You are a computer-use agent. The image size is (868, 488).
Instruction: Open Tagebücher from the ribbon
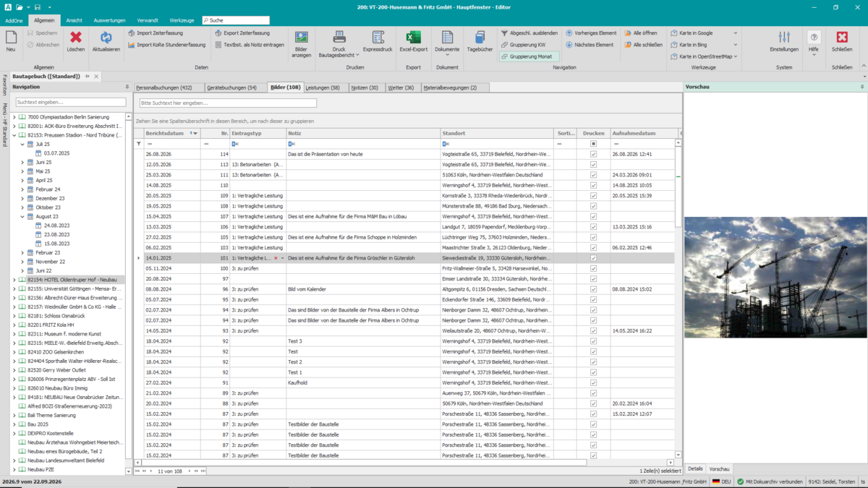[480, 38]
